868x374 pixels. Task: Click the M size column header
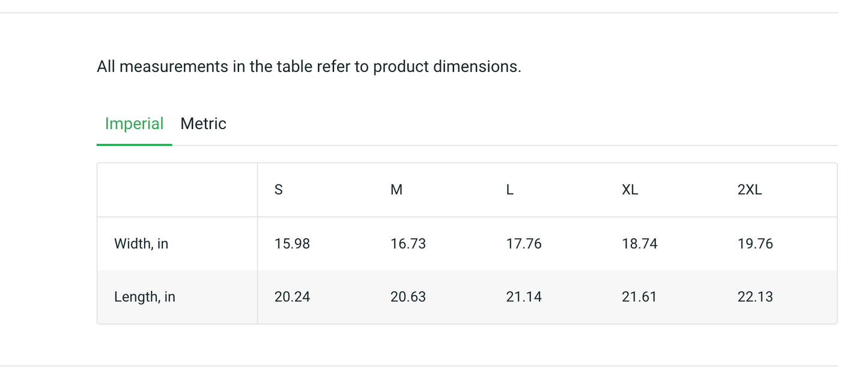396,190
